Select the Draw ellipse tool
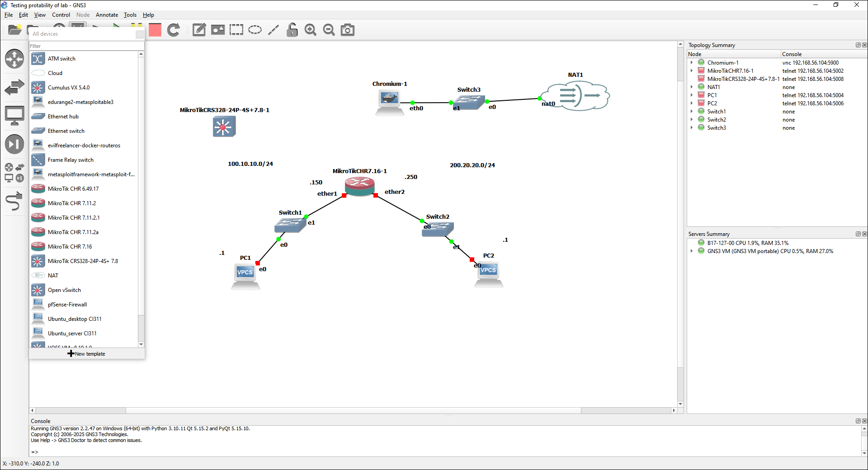The image size is (868, 470). point(255,30)
